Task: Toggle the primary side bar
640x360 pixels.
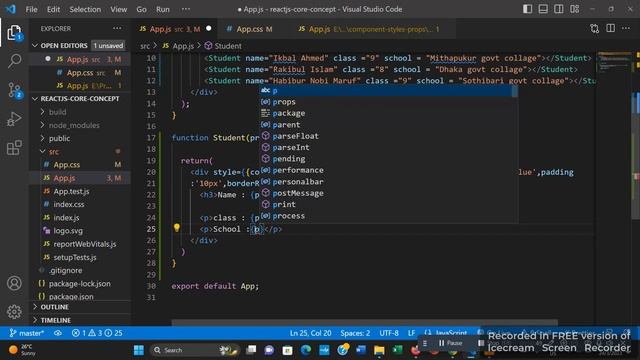Action: (x=527, y=9)
